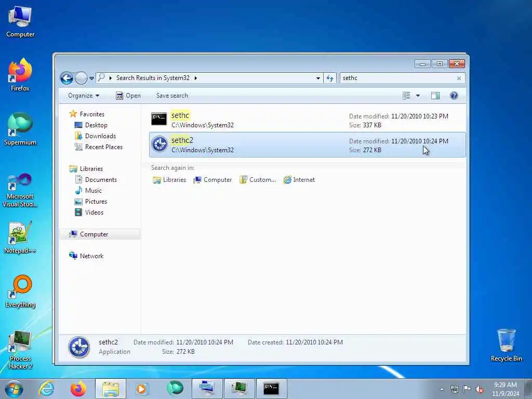Click the muted volume tray icon

click(480, 389)
